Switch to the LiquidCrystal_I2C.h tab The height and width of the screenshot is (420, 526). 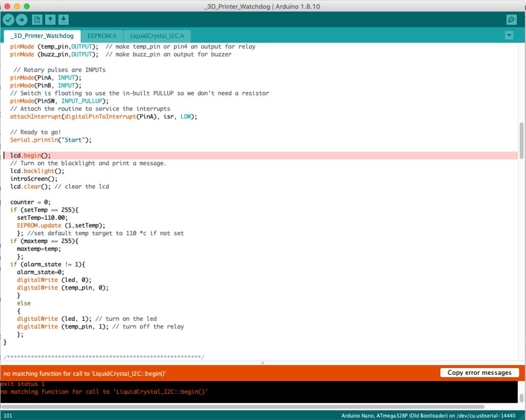(x=157, y=36)
